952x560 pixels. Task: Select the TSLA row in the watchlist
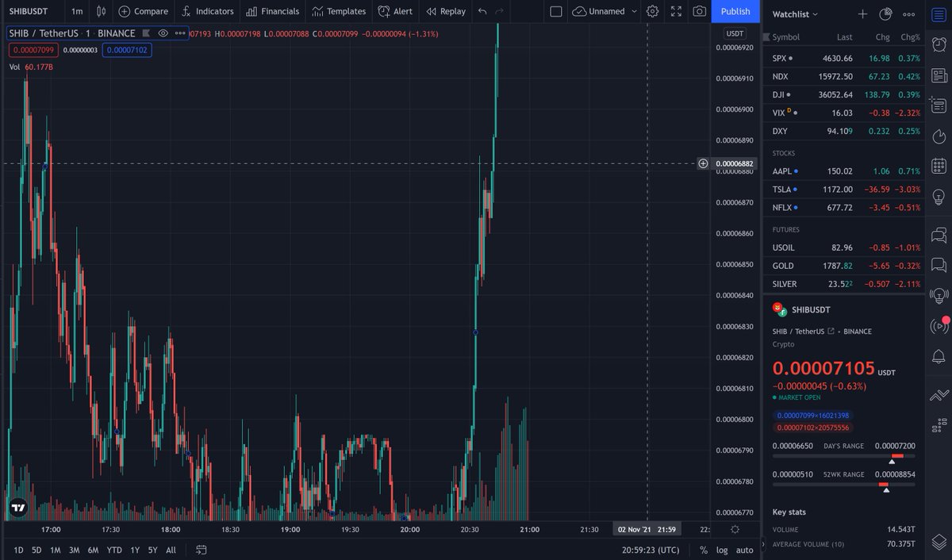coord(846,190)
